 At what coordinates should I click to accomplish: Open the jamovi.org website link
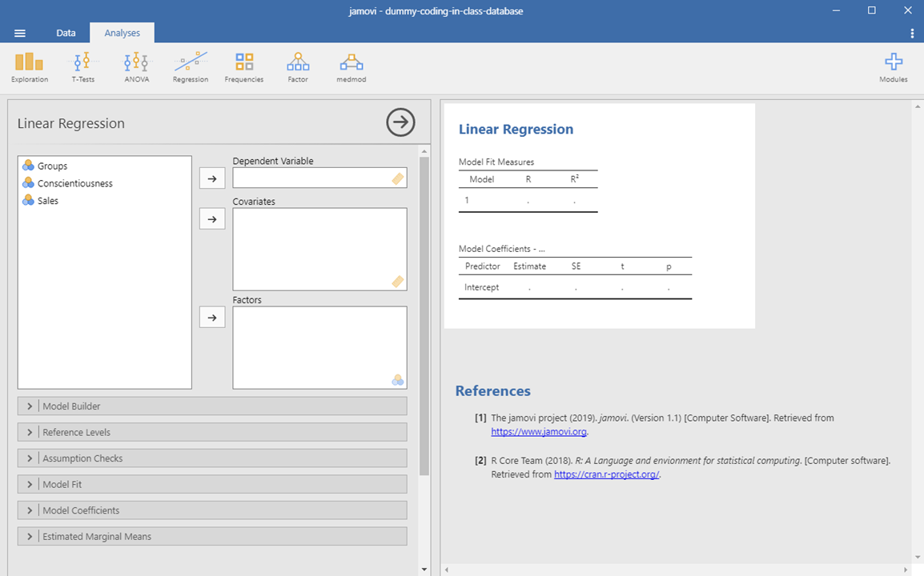click(x=539, y=432)
